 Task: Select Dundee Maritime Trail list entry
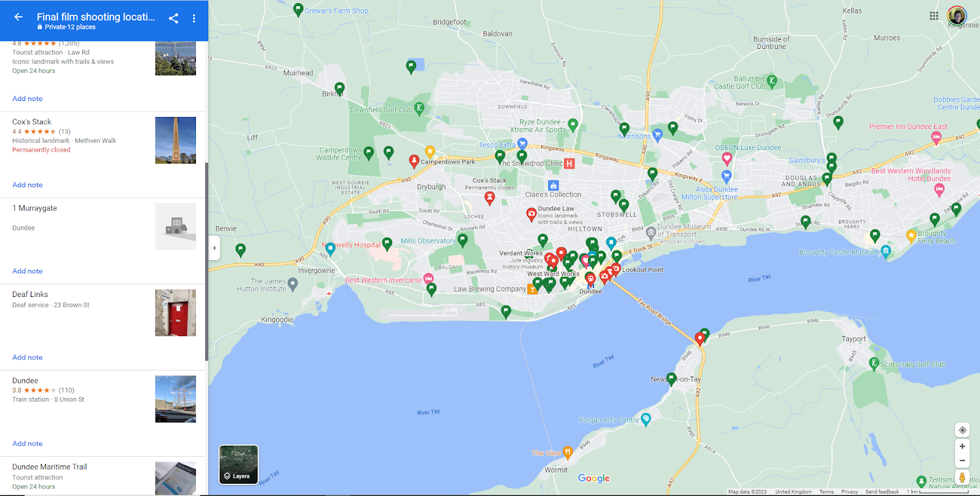point(50,467)
